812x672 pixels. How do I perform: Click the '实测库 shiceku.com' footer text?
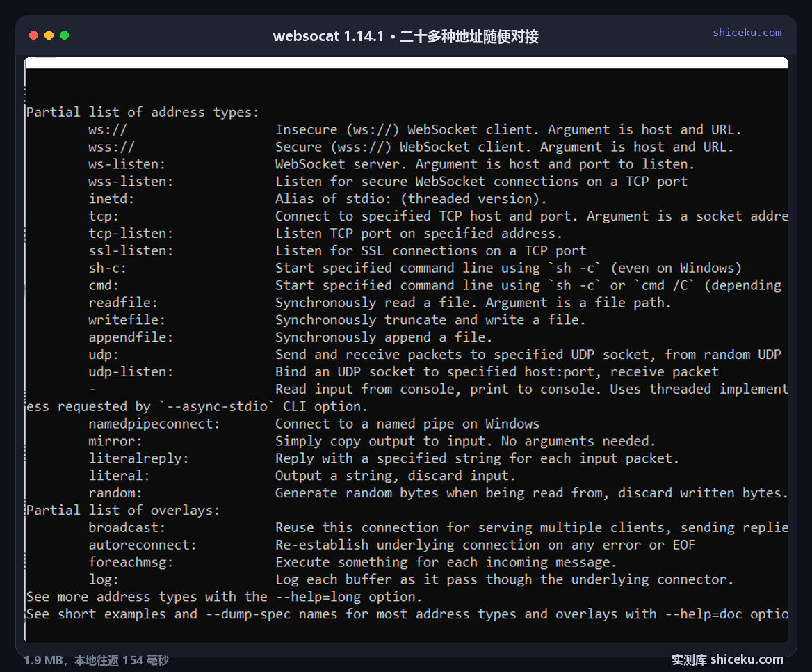[728, 659]
